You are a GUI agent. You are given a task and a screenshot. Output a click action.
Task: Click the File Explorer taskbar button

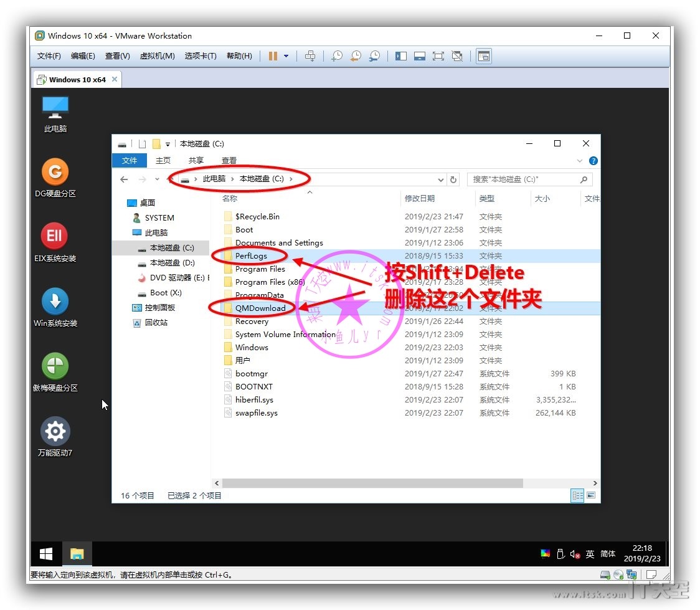77,554
